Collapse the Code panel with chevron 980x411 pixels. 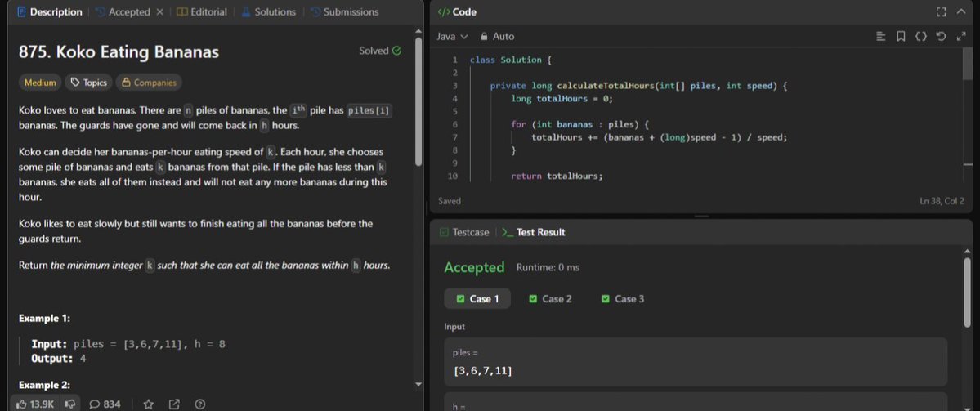[x=961, y=12]
